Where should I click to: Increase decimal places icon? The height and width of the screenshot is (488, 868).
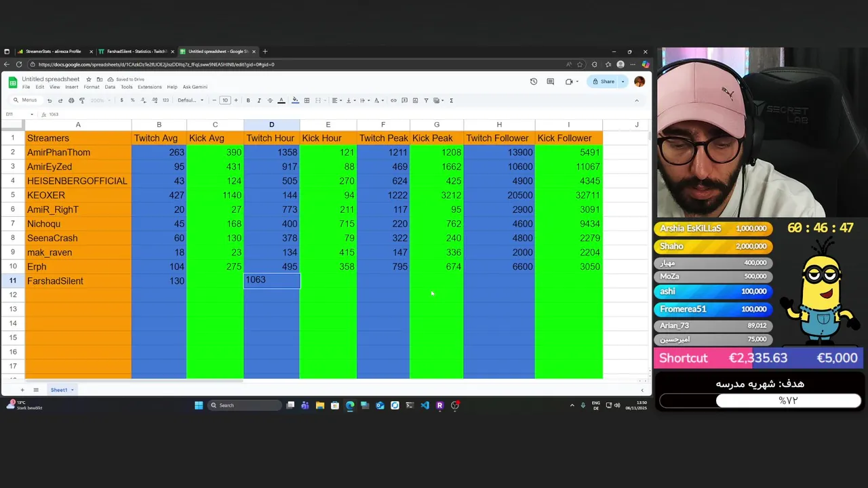(x=155, y=100)
